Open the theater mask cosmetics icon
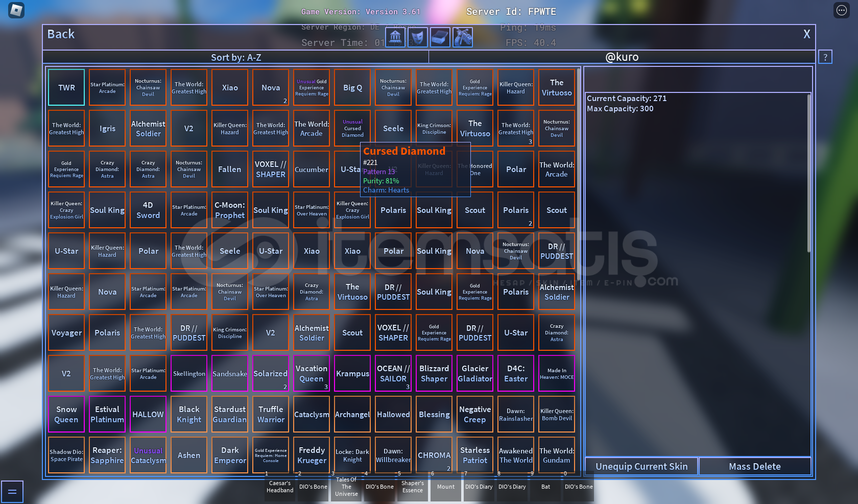858x504 pixels. pos(418,37)
